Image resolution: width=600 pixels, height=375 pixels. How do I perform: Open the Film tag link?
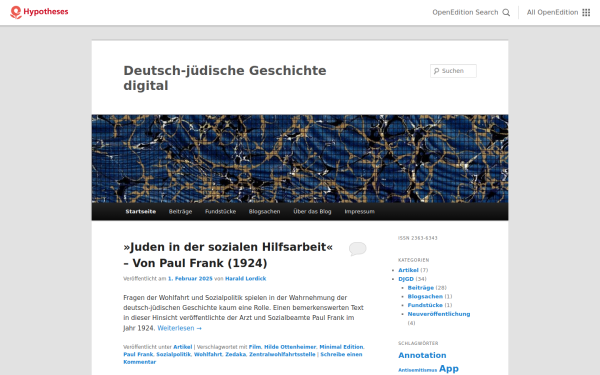point(254,347)
